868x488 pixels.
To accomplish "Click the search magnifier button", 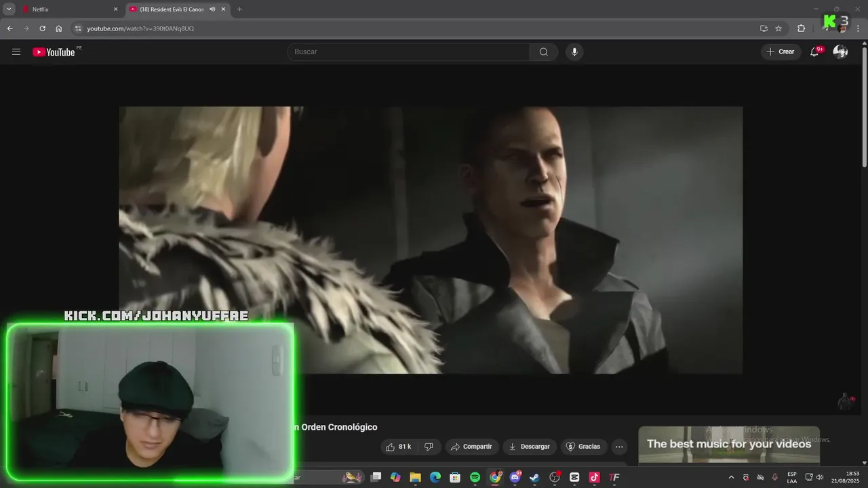I will pyautogui.click(x=544, y=52).
